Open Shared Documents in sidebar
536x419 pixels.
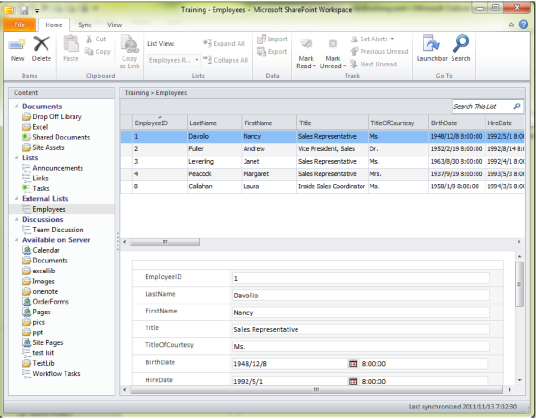click(56, 137)
